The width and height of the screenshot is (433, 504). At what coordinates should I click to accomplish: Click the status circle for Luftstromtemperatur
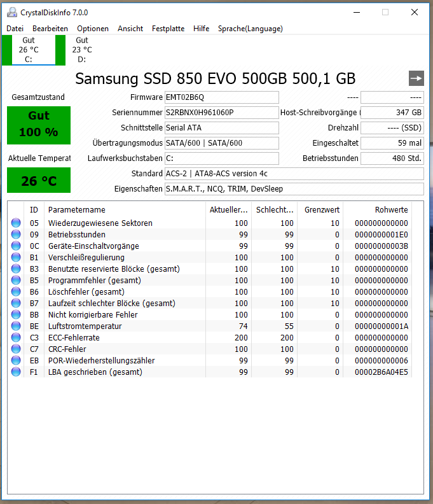tap(16, 326)
